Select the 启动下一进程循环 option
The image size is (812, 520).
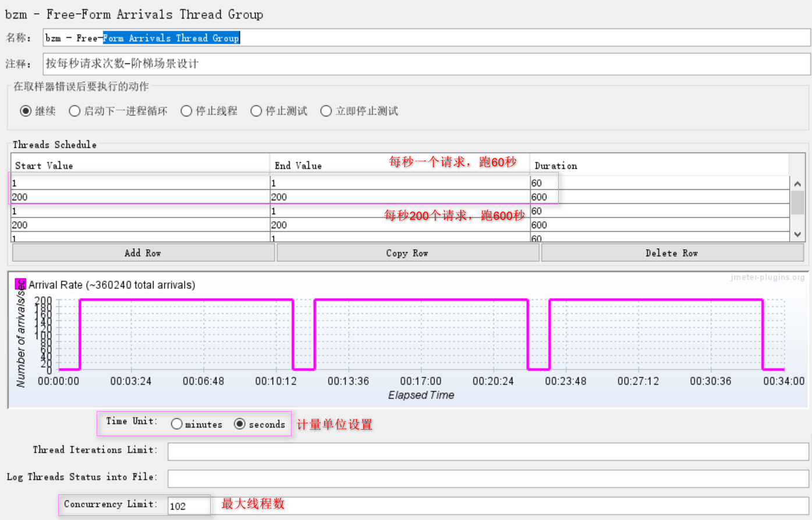75,111
